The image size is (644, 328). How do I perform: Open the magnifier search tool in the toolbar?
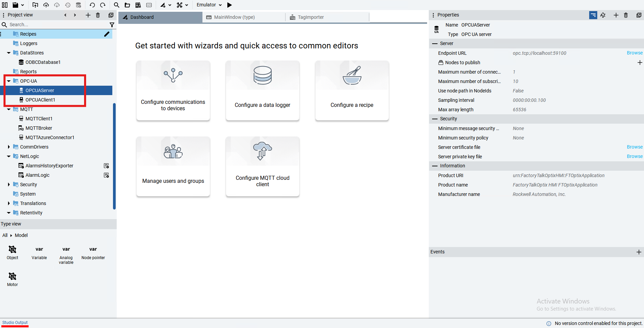116,5
